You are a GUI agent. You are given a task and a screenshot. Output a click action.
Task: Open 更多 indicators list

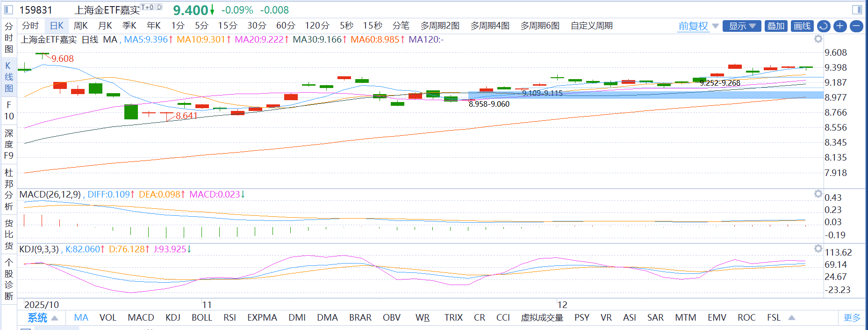[x=852, y=318]
